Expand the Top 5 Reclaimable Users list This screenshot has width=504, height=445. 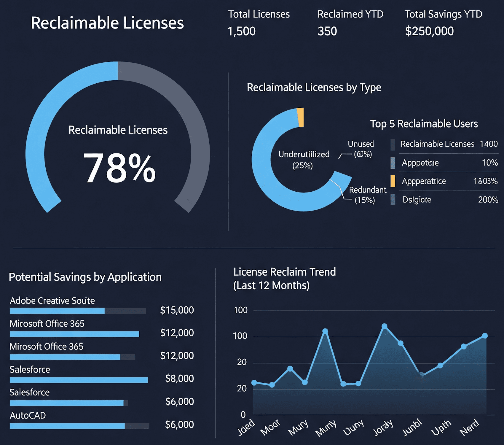pos(423,124)
